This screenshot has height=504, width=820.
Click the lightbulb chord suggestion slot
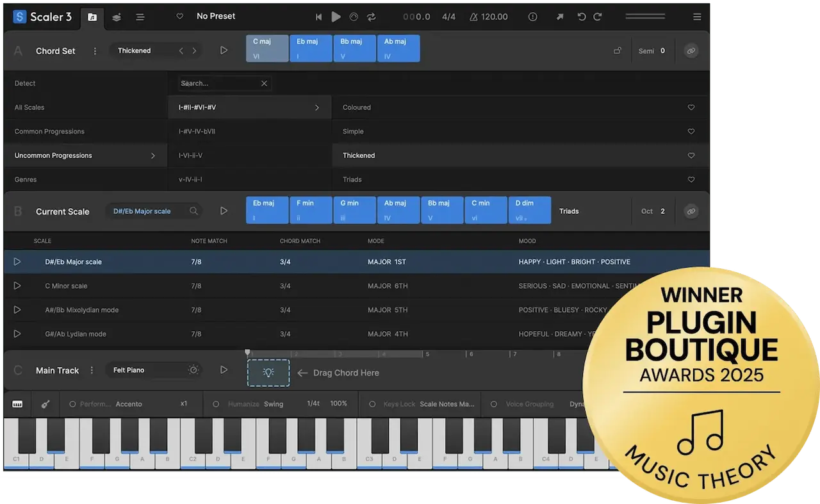click(268, 373)
